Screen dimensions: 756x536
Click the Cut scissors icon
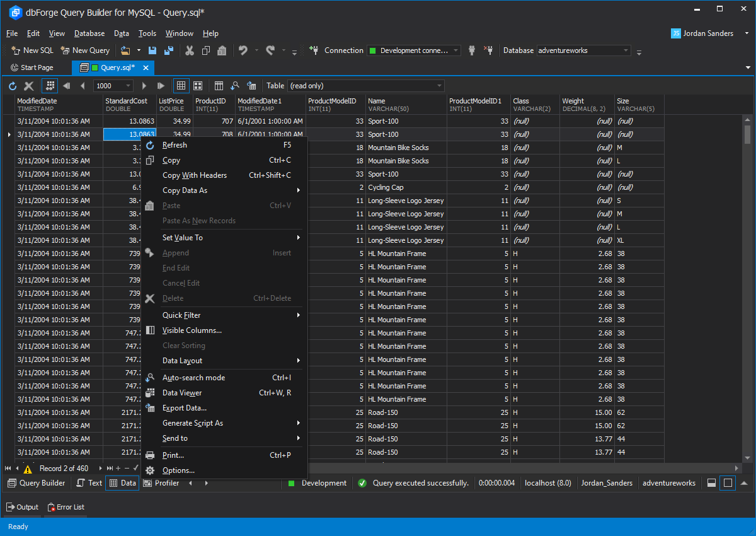pos(189,50)
